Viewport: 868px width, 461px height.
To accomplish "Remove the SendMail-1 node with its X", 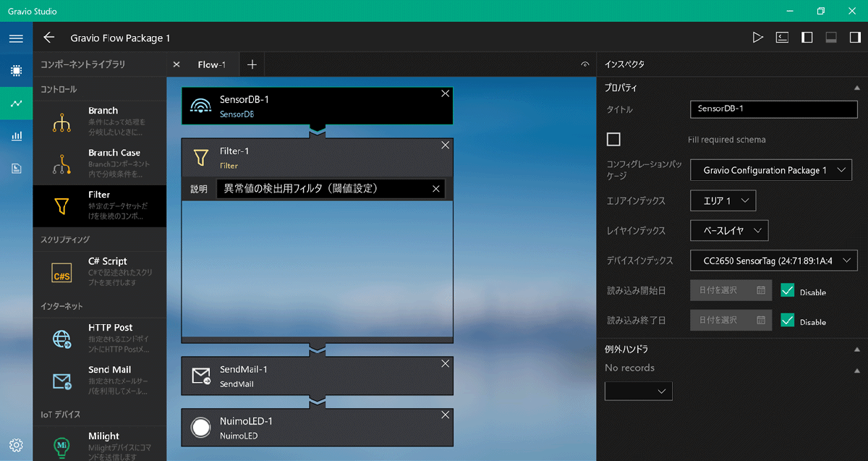I will [x=445, y=363].
